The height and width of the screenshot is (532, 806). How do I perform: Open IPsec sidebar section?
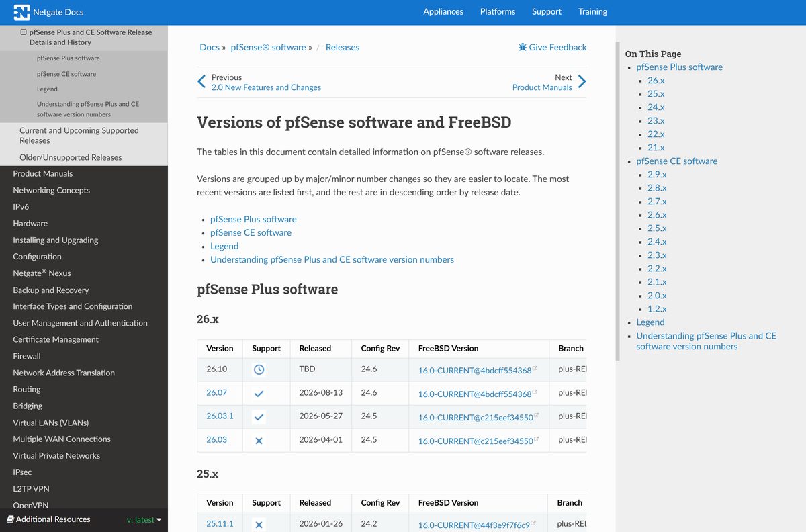click(22, 472)
